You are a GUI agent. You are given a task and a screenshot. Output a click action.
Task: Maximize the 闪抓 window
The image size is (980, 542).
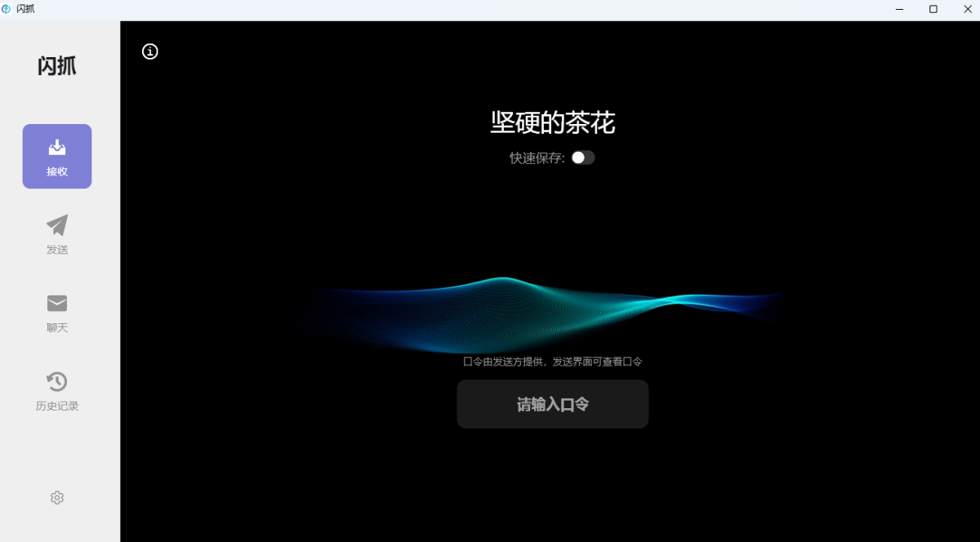(933, 9)
